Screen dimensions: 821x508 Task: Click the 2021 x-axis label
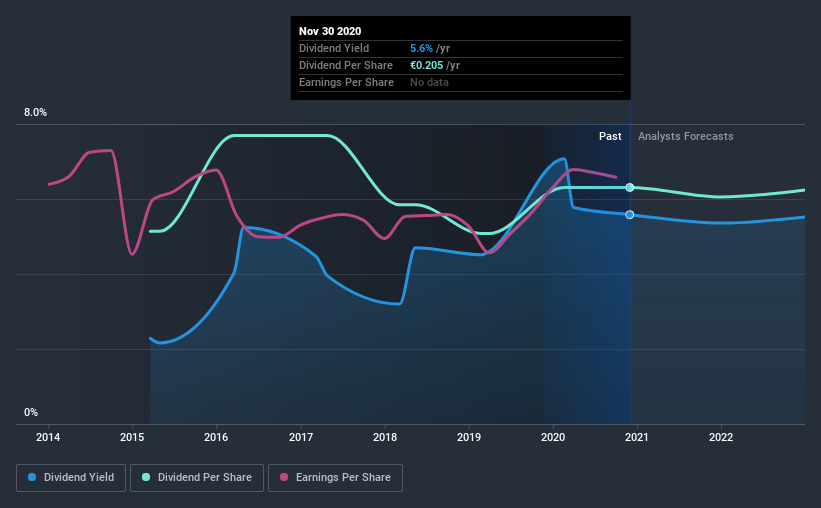(x=637, y=437)
